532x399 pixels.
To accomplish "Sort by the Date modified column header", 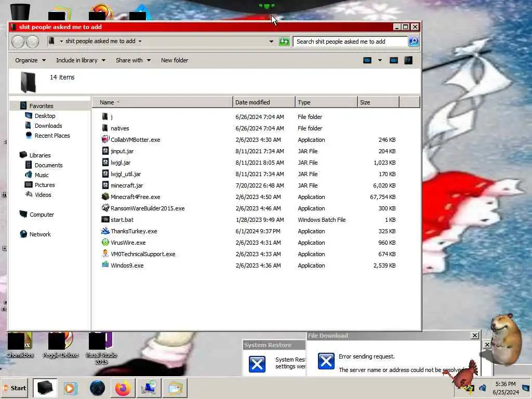I will click(x=264, y=102).
